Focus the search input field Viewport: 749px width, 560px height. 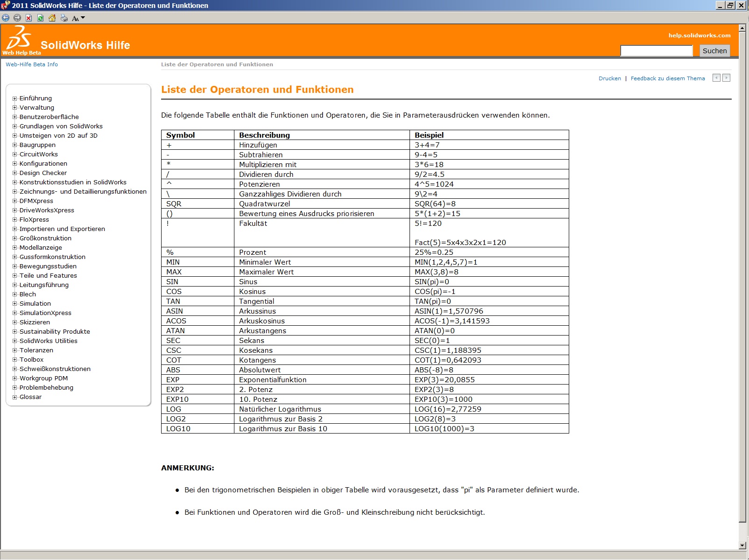point(656,51)
